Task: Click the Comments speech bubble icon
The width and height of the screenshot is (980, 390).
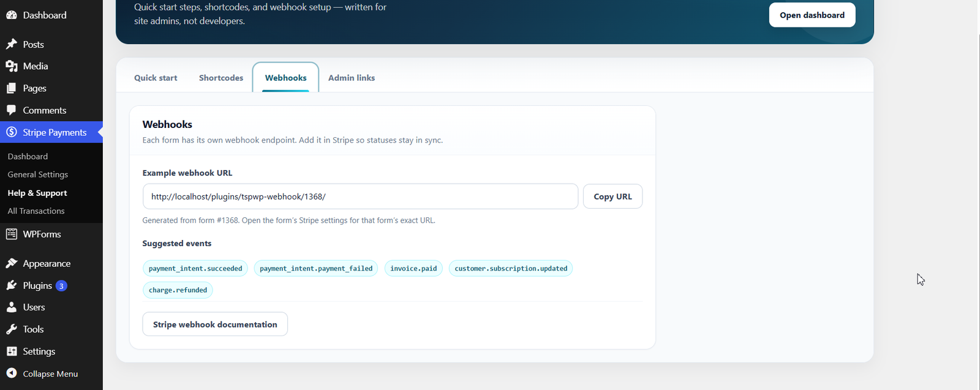Action: tap(11, 110)
